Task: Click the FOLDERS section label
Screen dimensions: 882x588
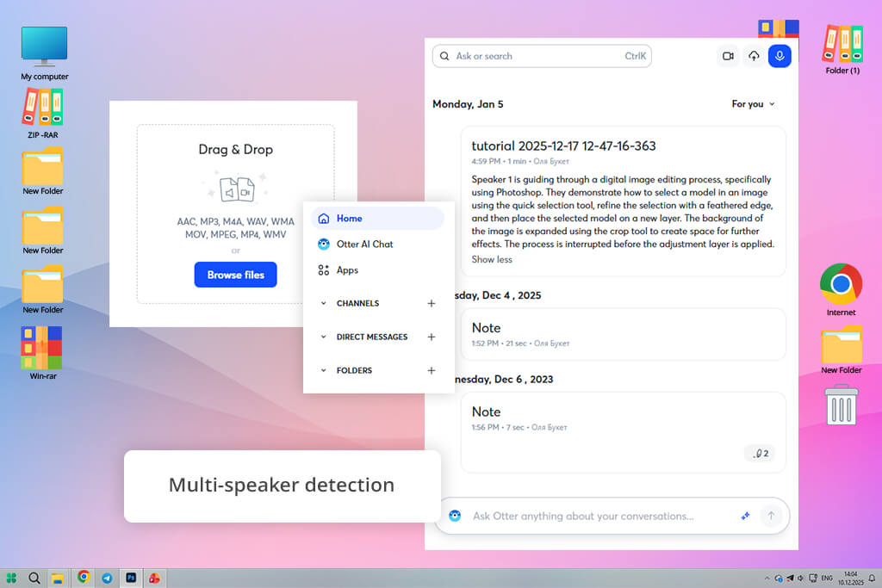Action: 354,371
